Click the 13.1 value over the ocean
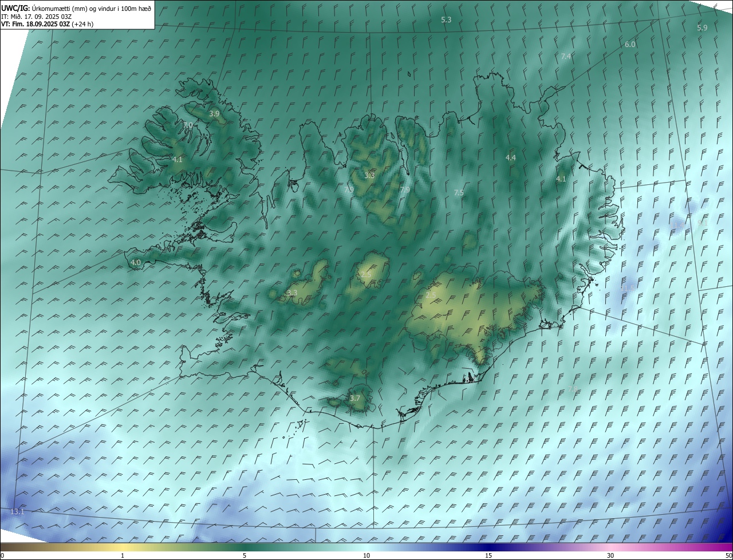The image size is (733, 560). pos(18,511)
